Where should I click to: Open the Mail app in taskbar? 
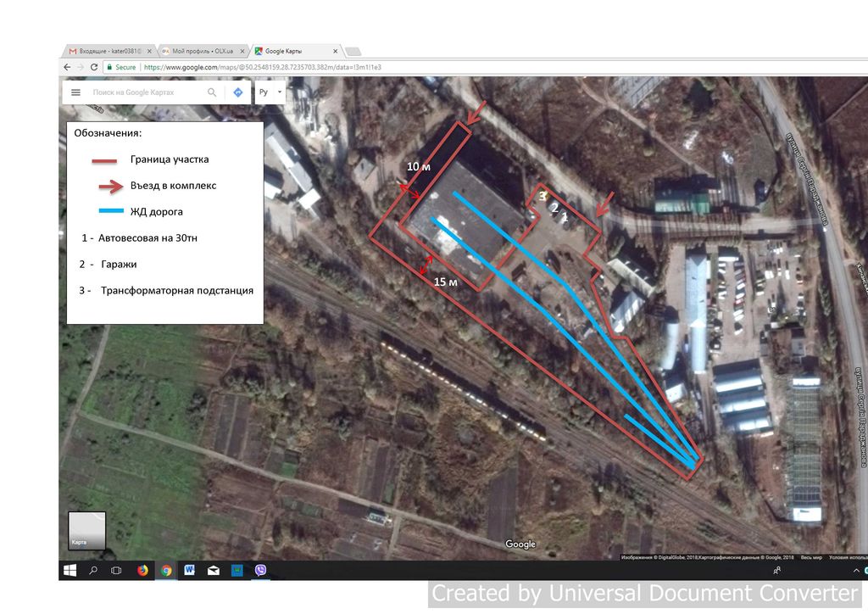coord(213,570)
